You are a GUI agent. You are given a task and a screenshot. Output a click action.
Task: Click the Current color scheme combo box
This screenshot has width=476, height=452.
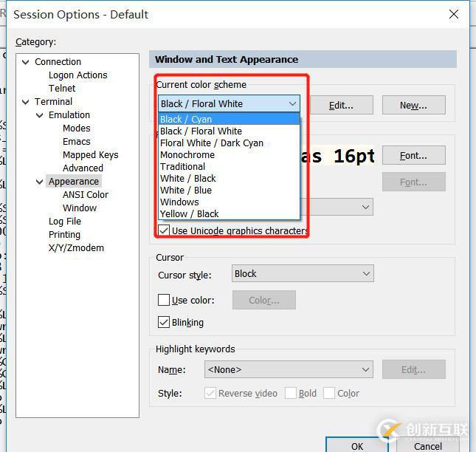pos(229,103)
